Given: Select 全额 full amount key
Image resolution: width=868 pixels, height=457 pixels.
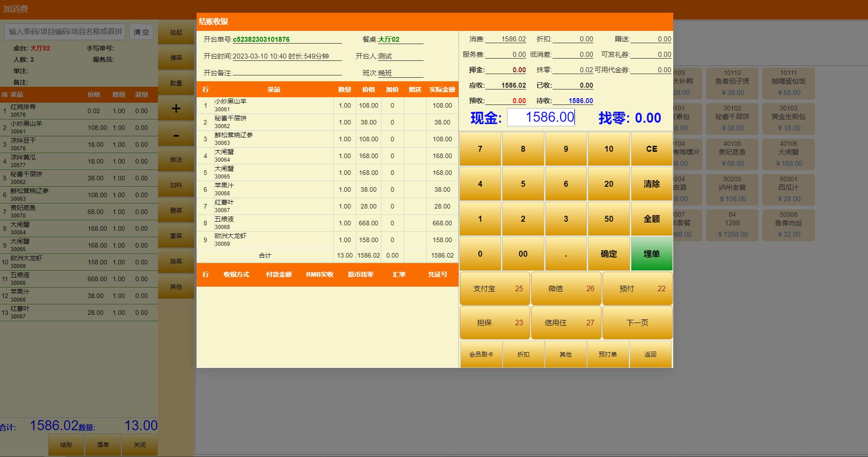Looking at the screenshot, I should pos(651,219).
